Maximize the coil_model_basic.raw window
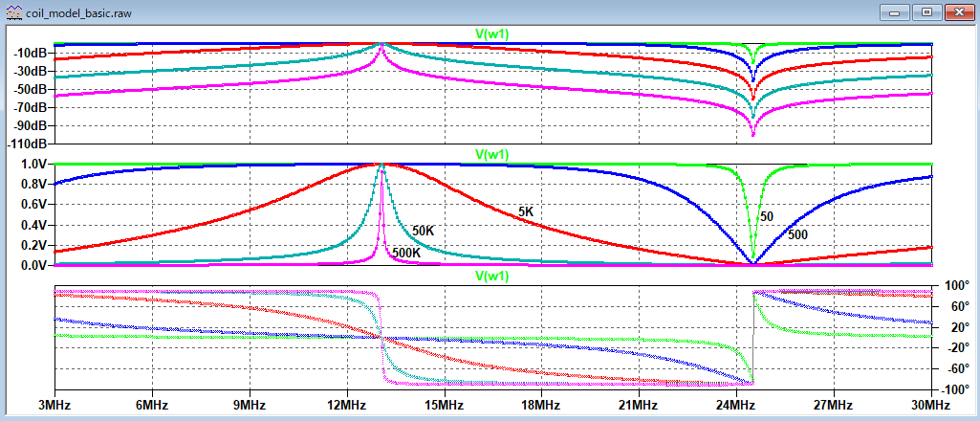Viewport: 980px width, 421px height. click(926, 11)
